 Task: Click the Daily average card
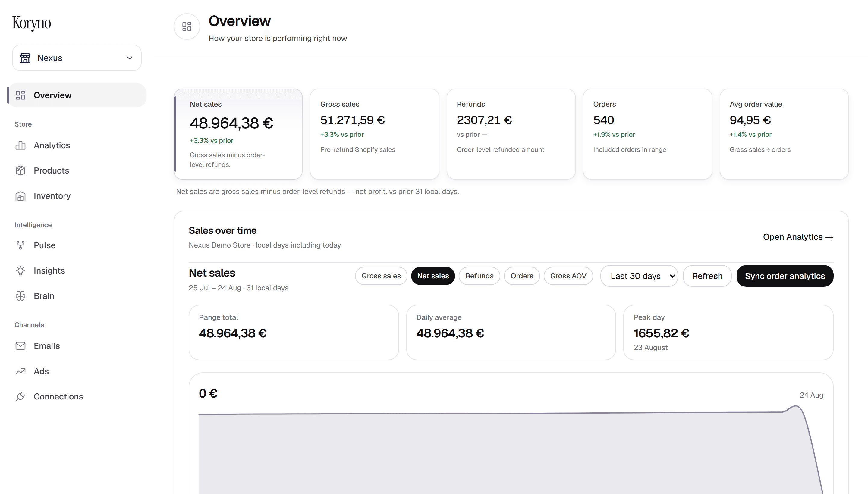[x=511, y=333]
